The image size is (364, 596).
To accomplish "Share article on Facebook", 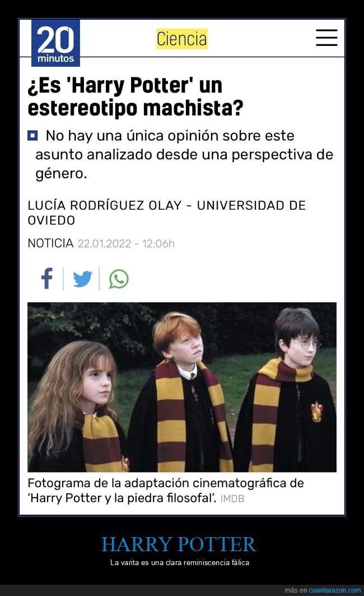I will click(x=46, y=279).
